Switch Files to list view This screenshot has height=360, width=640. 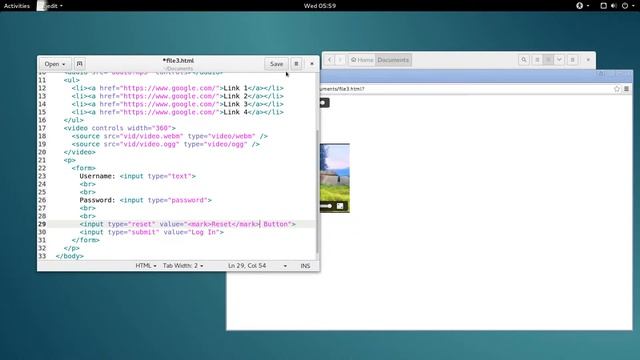tap(538, 60)
